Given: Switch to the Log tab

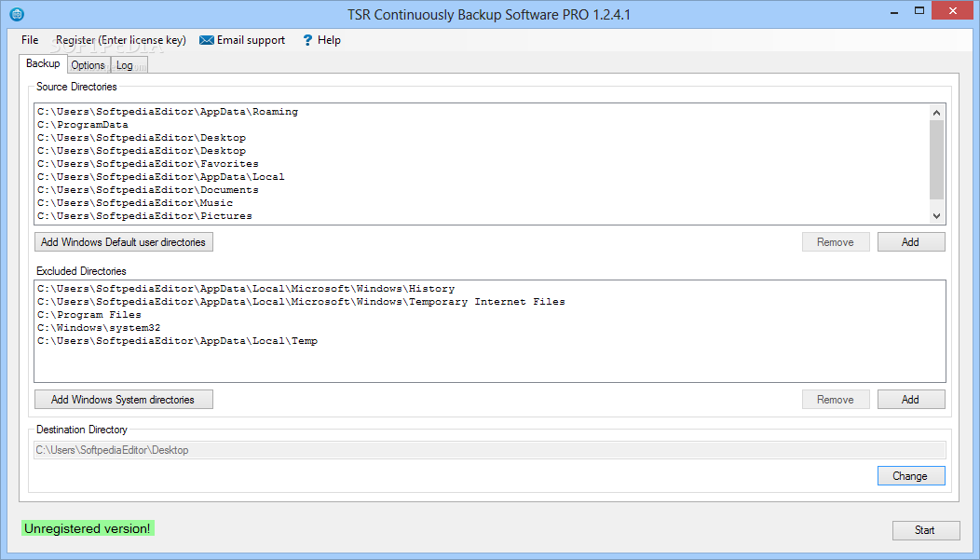Looking at the screenshot, I should coord(129,65).
